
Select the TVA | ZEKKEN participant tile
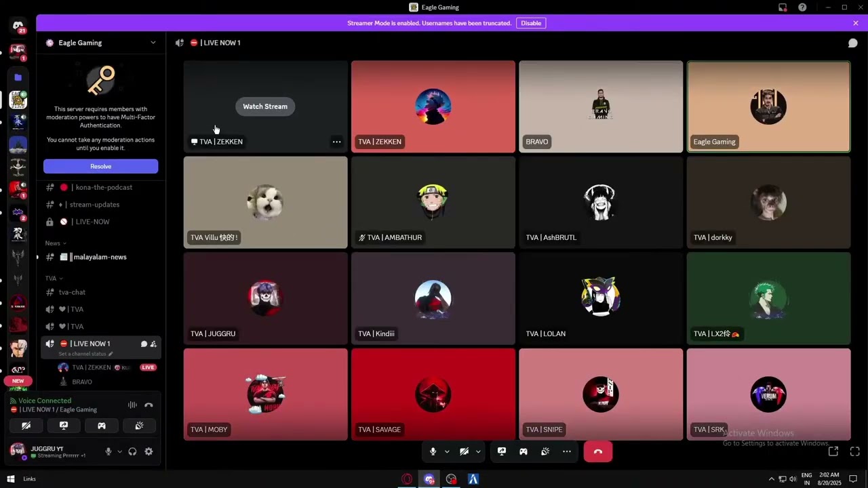click(x=433, y=106)
